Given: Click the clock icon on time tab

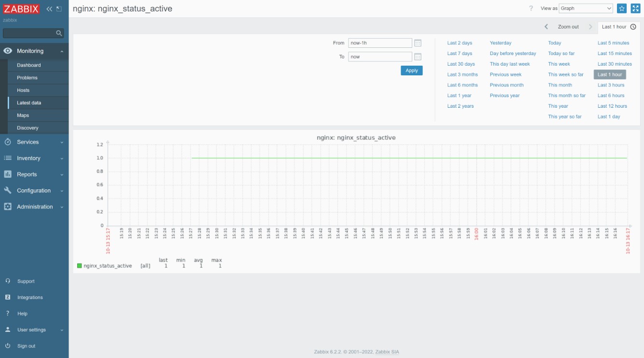Looking at the screenshot, I should point(633,27).
